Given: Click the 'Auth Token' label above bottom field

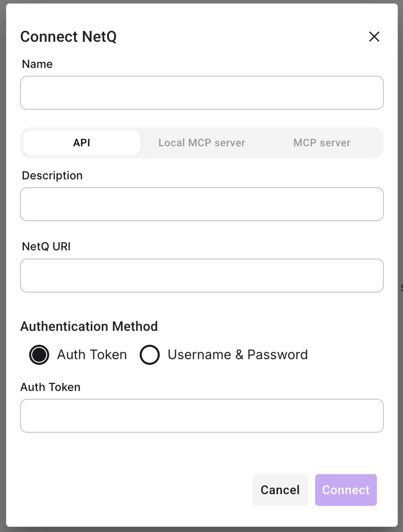Looking at the screenshot, I should pos(50,387).
